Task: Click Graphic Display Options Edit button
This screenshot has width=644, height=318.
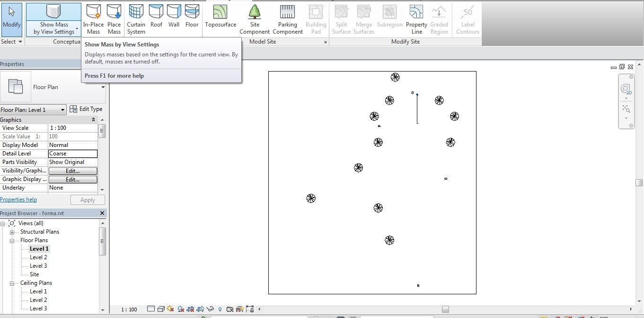Action: pos(73,179)
